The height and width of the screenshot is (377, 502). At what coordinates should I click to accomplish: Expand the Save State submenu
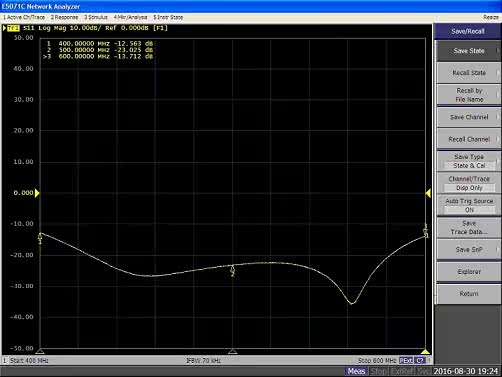point(469,51)
